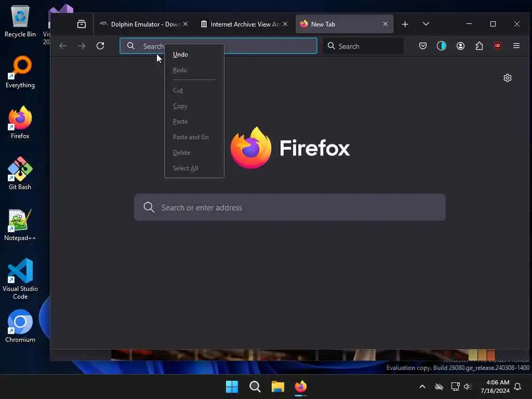Go back one page arrow
This screenshot has height=399, width=532.
63,46
